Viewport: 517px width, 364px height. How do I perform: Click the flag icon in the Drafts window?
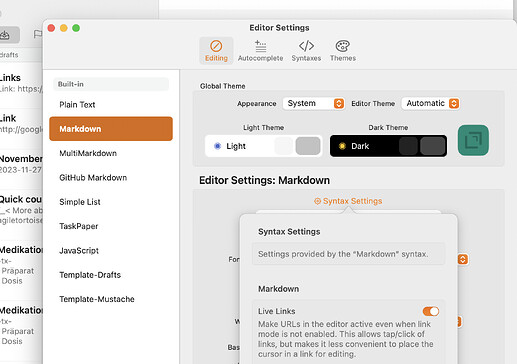[x=38, y=34]
